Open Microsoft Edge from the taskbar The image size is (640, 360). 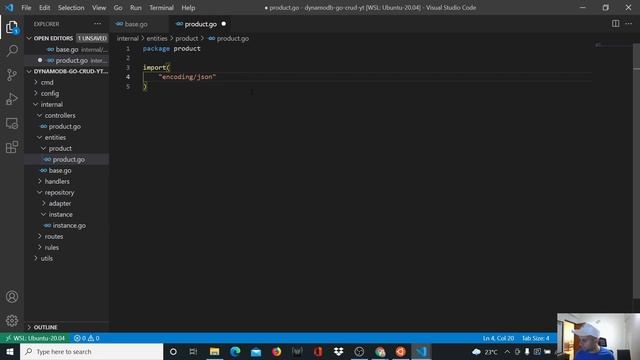[235, 351]
